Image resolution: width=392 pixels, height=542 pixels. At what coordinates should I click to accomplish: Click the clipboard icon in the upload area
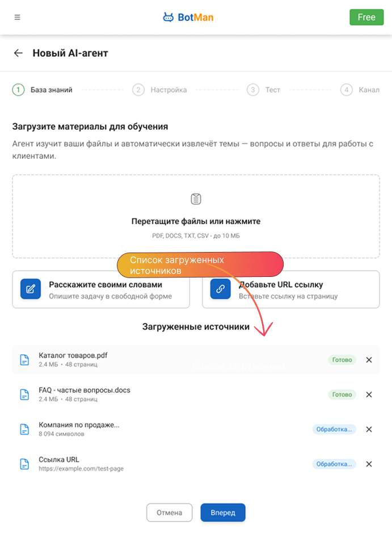point(196,199)
